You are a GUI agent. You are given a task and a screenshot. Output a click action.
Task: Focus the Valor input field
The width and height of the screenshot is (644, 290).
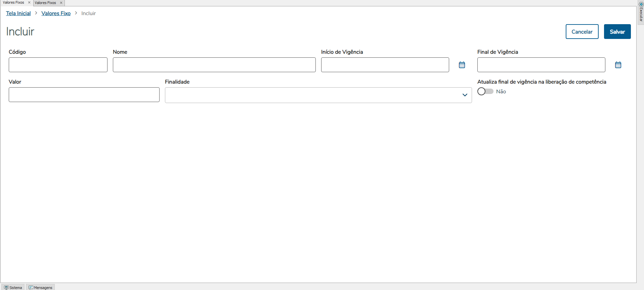(84, 95)
